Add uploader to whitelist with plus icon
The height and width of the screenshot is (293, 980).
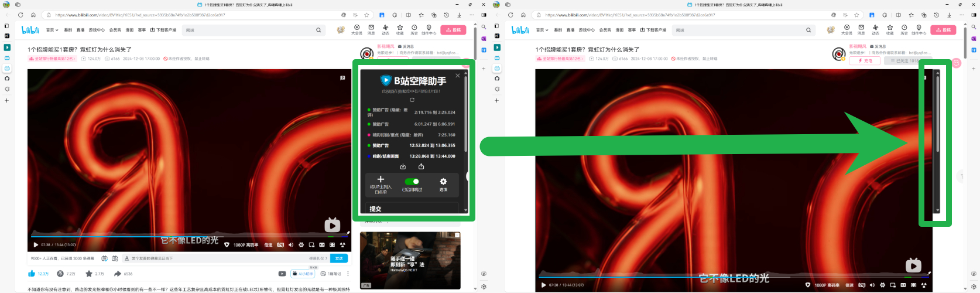click(381, 179)
